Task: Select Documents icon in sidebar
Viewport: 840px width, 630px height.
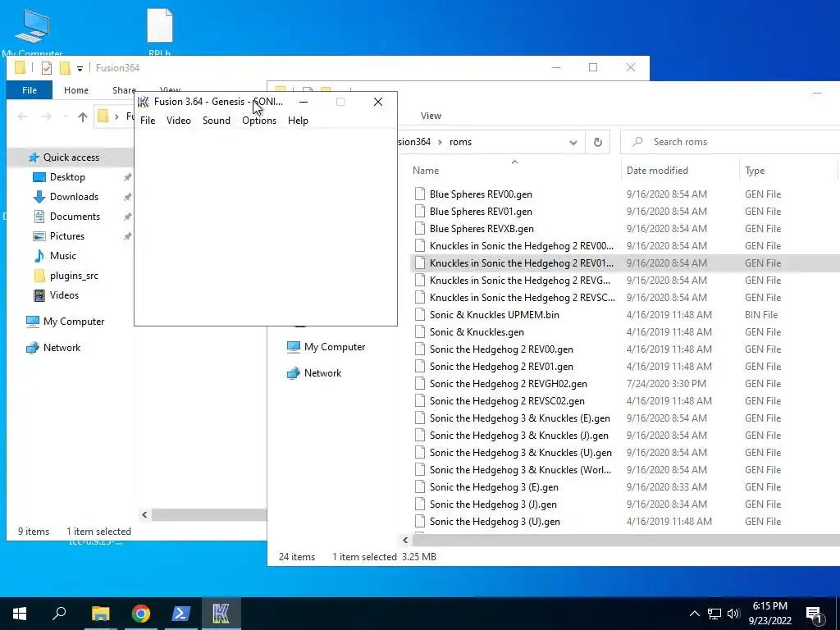Action: 39,217
